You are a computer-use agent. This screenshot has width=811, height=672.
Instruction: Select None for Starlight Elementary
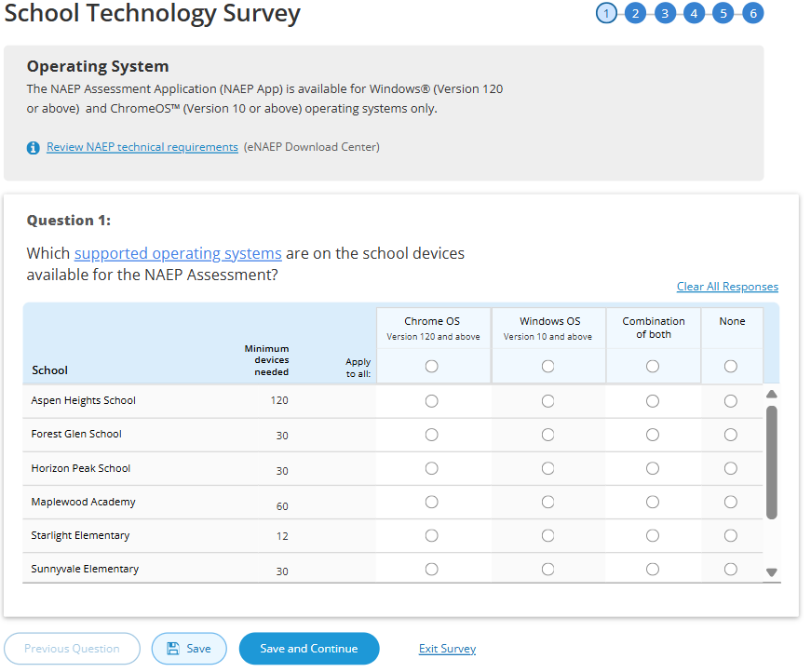731,535
